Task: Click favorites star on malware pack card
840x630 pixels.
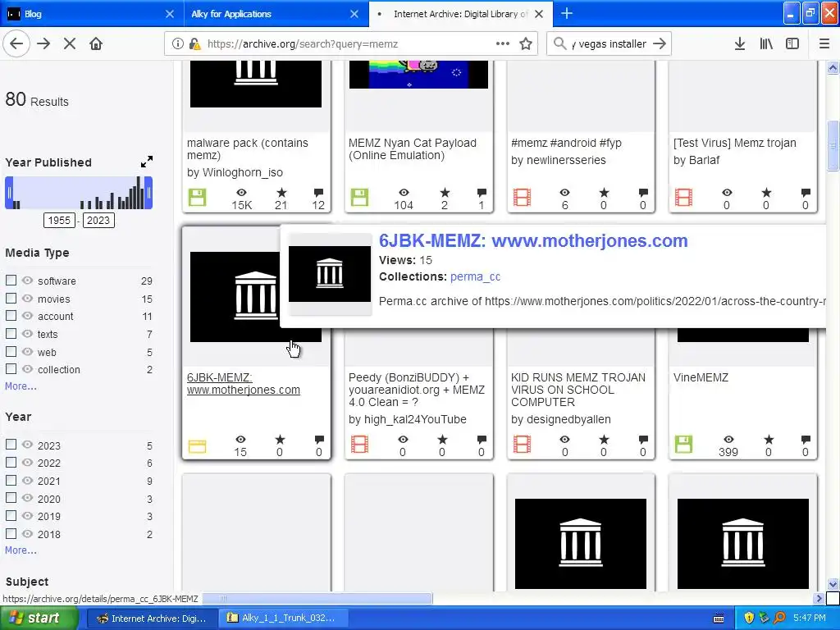Action: (281, 192)
